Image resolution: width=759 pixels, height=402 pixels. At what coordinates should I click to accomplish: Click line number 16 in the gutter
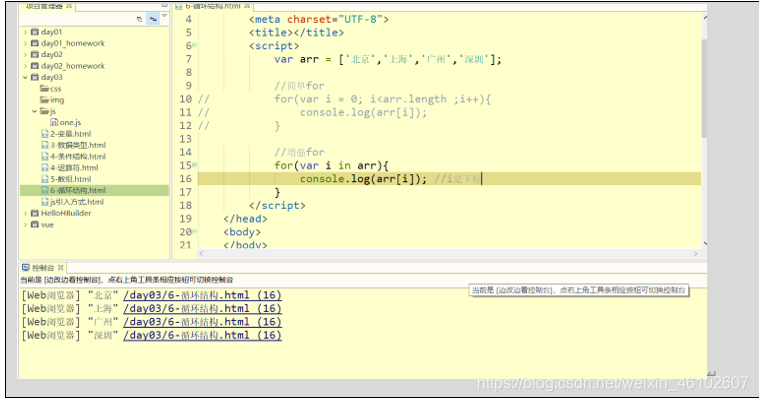coord(185,179)
